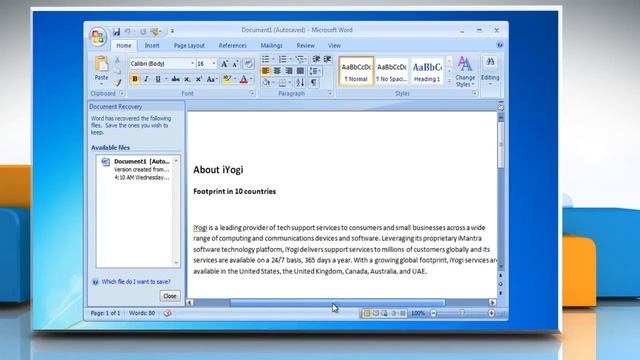Click the Font Color red A swatch
Image resolution: width=640 pixels, height=360 pixels.
[244, 79]
